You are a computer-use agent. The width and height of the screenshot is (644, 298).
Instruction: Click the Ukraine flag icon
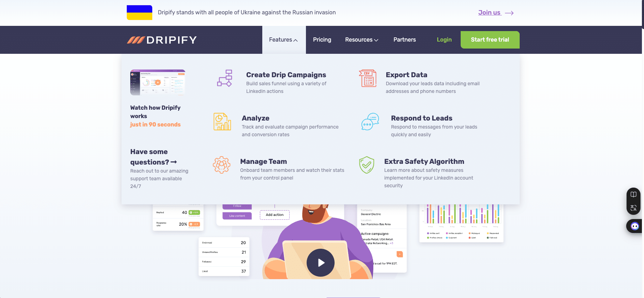coord(139,13)
